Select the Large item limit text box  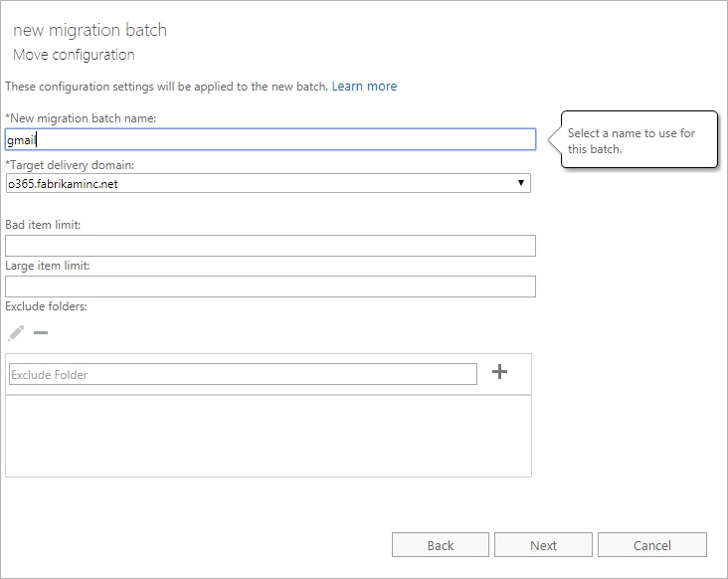pyautogui.click(x=270, y=287)
